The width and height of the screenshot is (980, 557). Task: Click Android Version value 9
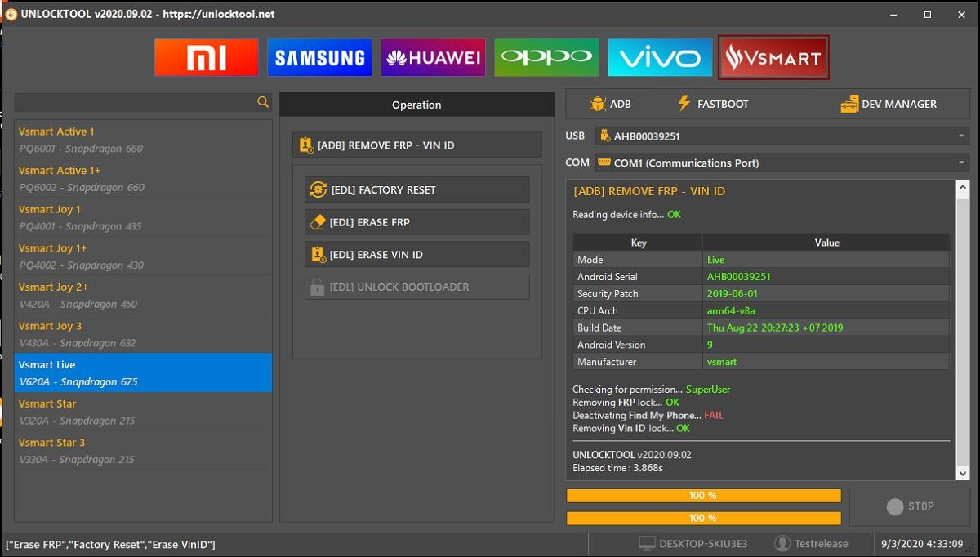pos(710,345)
